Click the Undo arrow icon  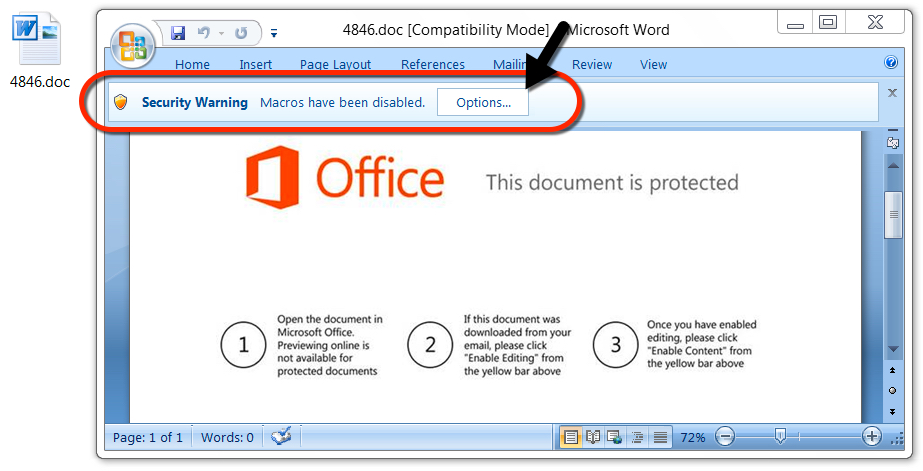(204, 33)
